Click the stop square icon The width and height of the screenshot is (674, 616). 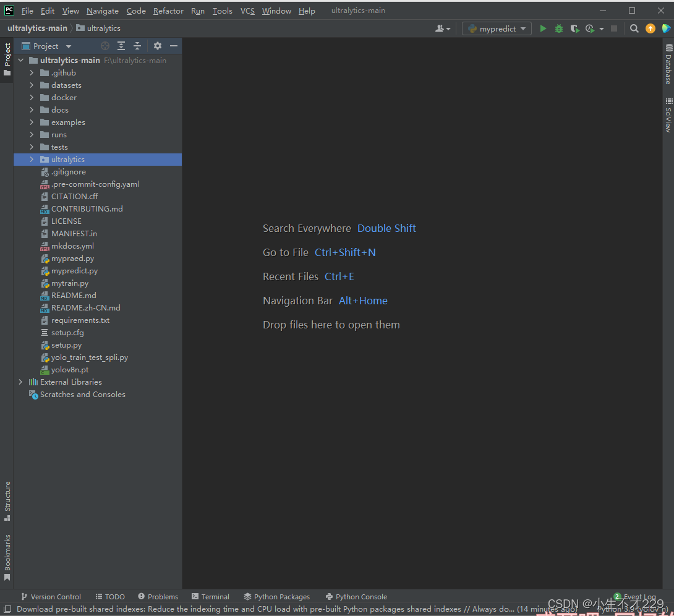[614, 28]
